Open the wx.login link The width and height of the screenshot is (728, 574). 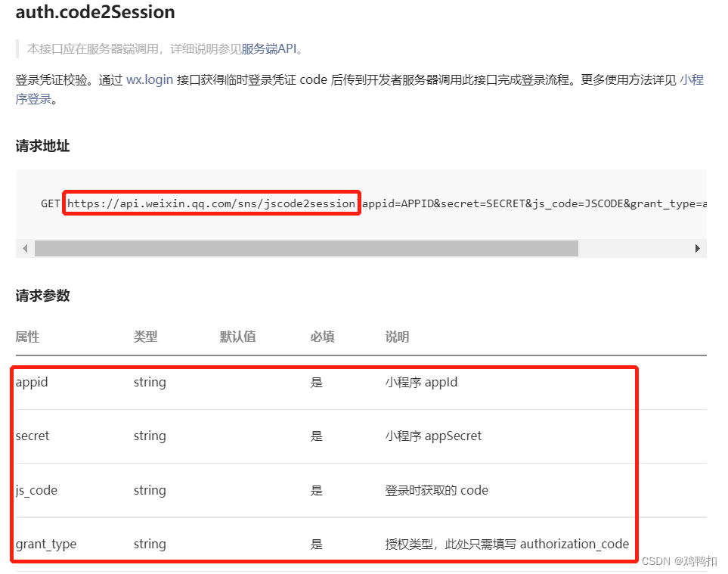pos(150,80)
